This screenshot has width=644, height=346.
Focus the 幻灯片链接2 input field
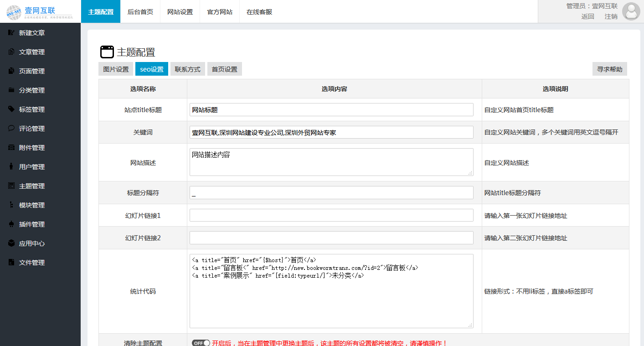tap(331, 238)
